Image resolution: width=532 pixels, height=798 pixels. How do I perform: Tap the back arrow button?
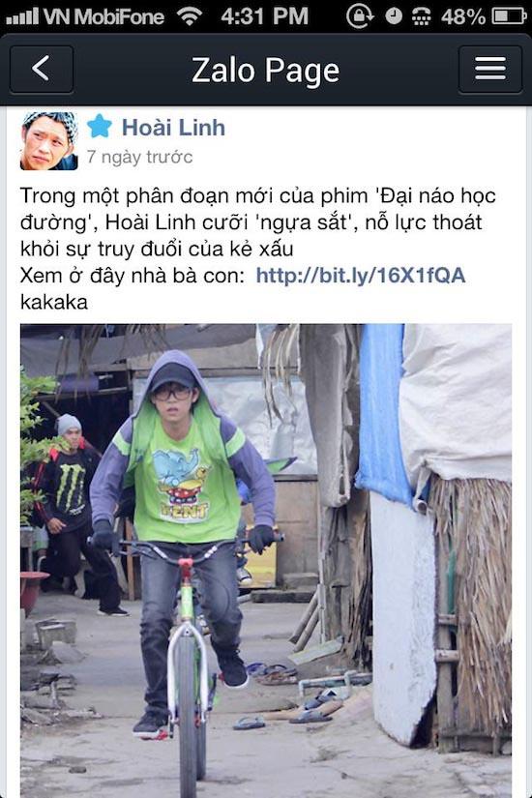[x=42, y=70]
